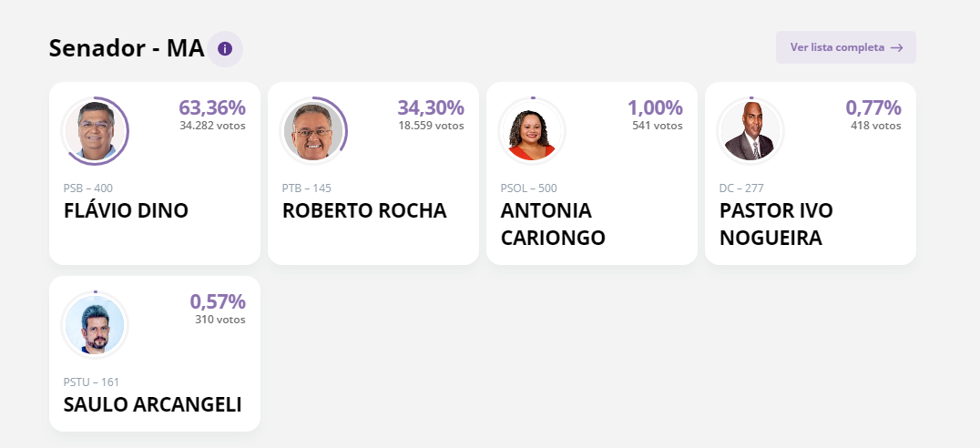Click Saulo Arcangeli's candidate photo
The image size is (980, 448).
(96, 325)
